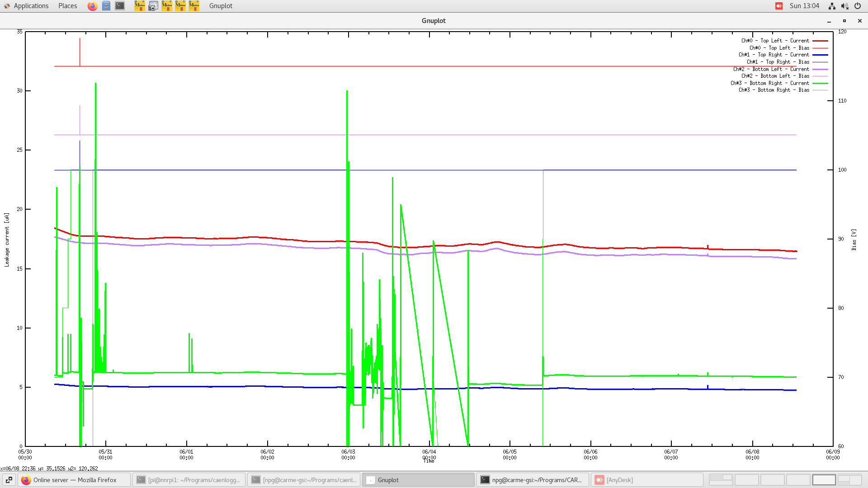The image size is (868, 488).
Task: Launch Firefox from the top panel
Action: (92, 6)
